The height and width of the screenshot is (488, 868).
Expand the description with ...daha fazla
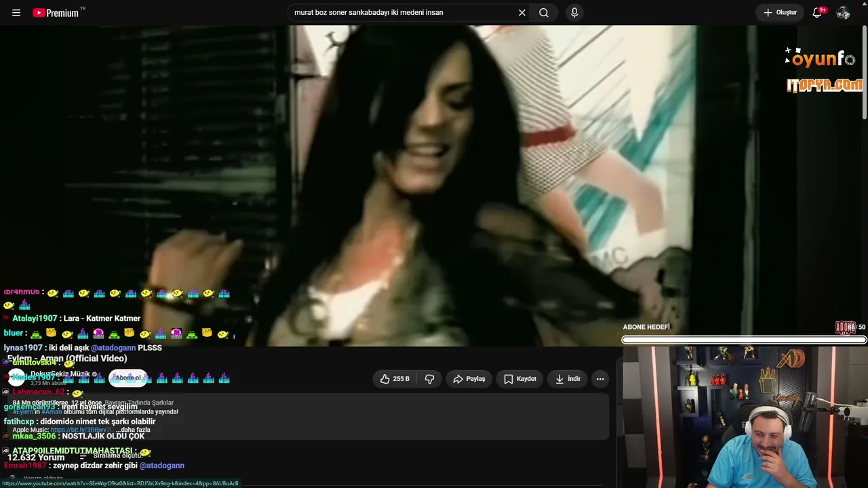coord(134,430)
